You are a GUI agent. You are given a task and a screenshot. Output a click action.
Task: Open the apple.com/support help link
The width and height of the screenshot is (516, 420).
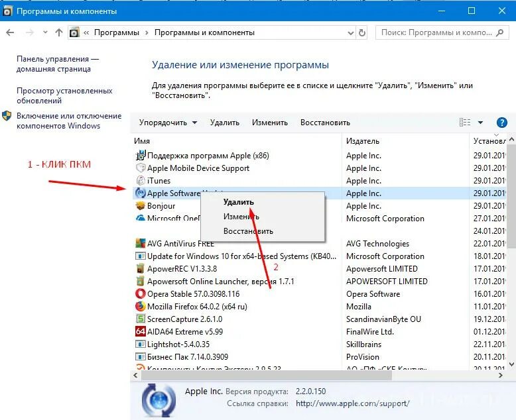(x=352, y=403)
